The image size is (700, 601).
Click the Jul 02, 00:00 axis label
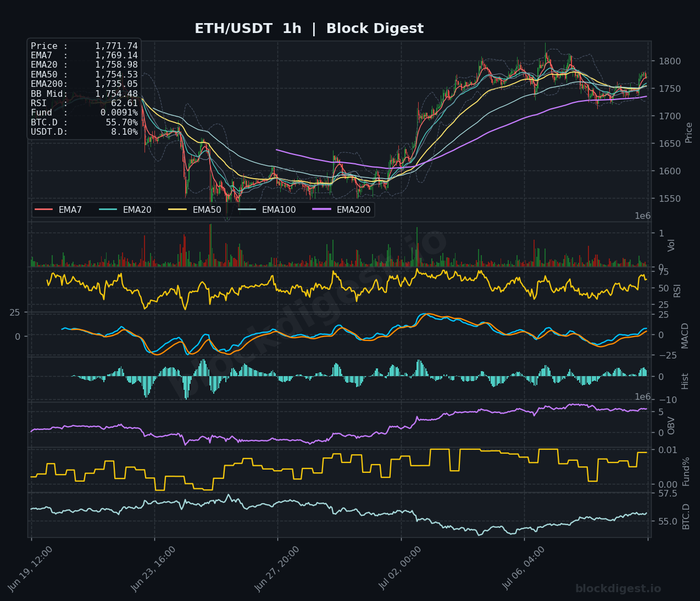[x=401, y=569]
